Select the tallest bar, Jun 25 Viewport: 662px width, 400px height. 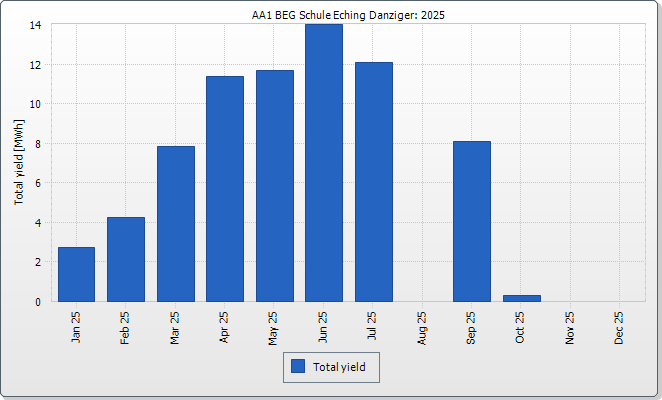(323, 162)
